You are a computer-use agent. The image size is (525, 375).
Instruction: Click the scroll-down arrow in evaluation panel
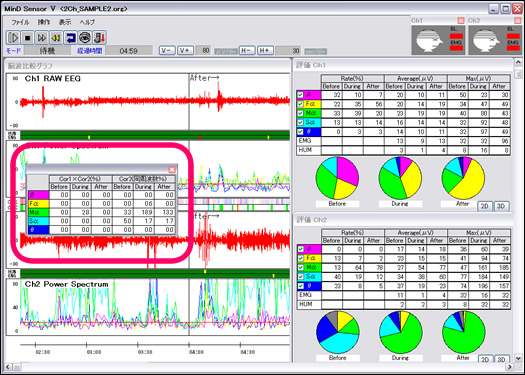click(518, 358)
